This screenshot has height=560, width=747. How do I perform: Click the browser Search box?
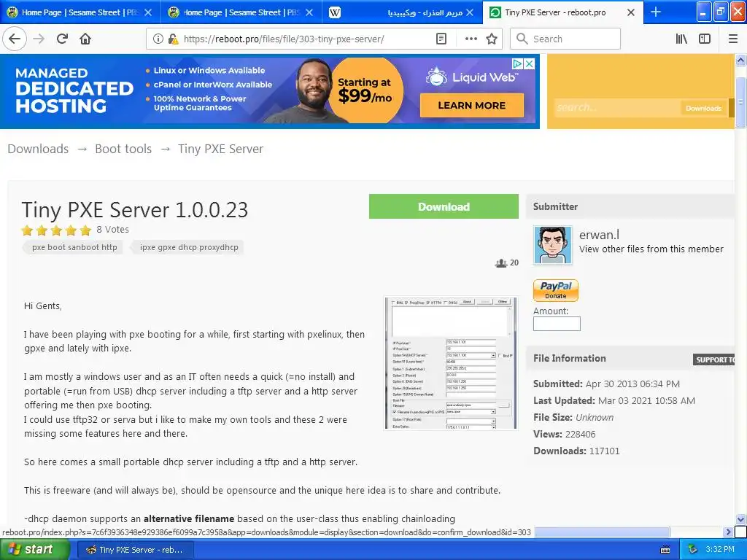click(565, 39)
